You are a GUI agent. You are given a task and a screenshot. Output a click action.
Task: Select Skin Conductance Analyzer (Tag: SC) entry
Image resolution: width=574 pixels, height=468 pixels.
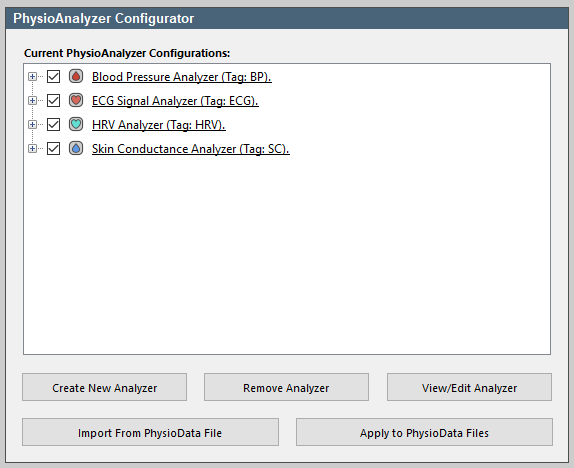[191, 149]
